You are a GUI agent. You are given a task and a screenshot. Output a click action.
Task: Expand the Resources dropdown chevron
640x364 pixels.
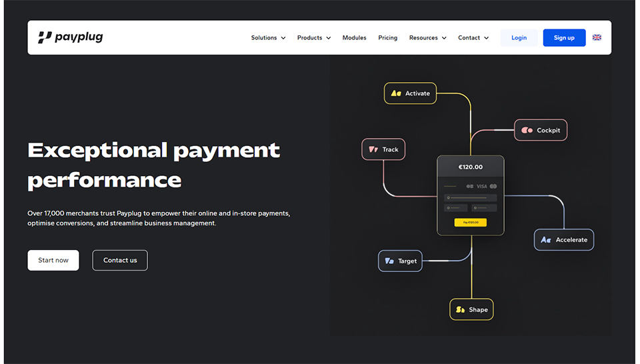444,38
